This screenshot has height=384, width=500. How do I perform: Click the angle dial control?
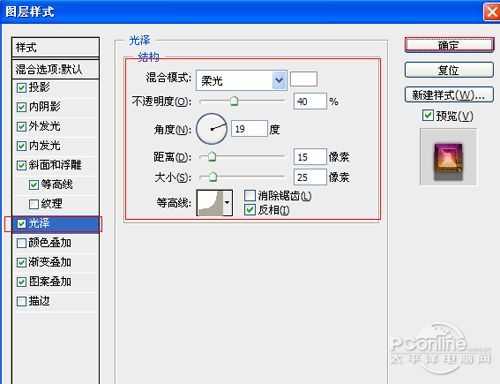[212, 129]
